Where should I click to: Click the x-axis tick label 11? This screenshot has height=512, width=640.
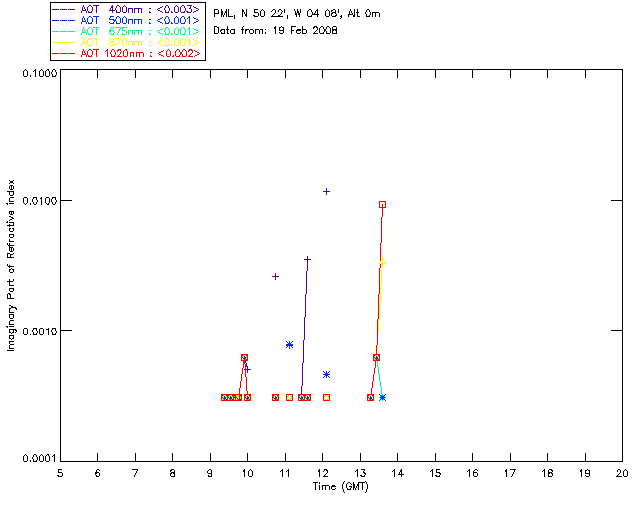[285, 473]
